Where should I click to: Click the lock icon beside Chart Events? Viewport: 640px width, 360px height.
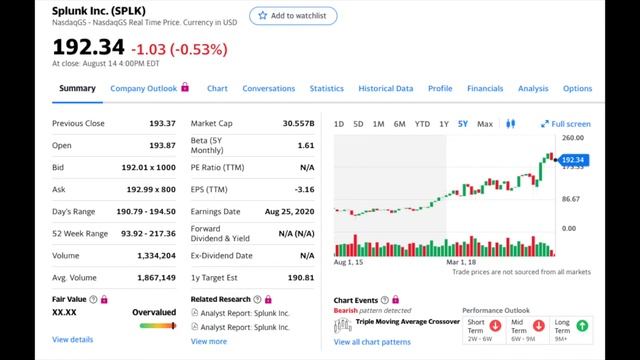(396, 300)
